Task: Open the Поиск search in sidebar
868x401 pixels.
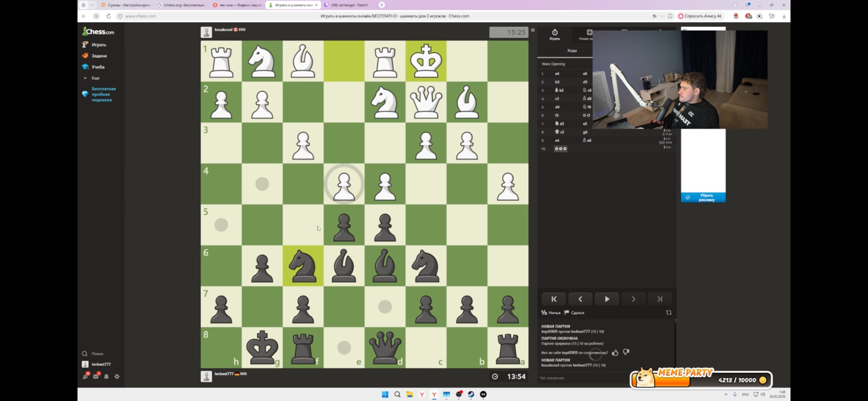Action: (x=97, y=354)
